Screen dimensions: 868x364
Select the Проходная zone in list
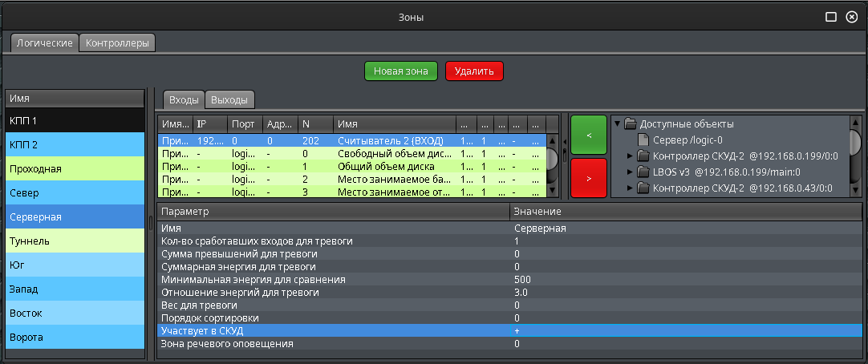[x=75, y=169]
